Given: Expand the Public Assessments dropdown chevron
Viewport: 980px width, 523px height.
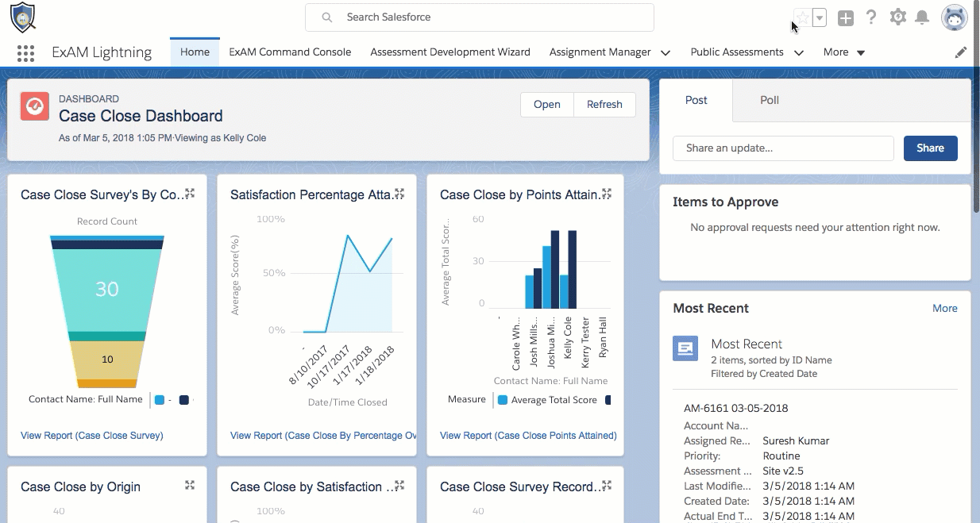Looking at the screenshot, I should 799,52.
